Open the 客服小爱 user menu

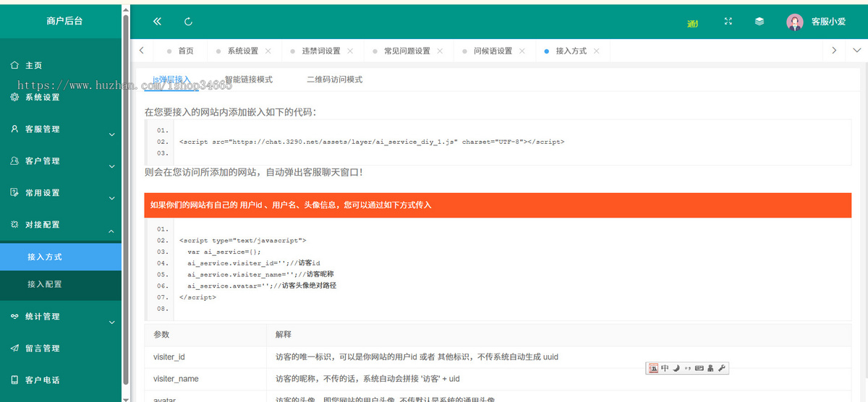pos(828,22)
